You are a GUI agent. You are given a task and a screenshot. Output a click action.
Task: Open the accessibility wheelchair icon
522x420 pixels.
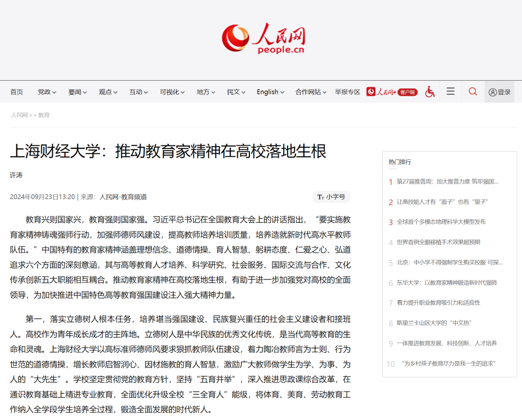[x=430, y=91]
